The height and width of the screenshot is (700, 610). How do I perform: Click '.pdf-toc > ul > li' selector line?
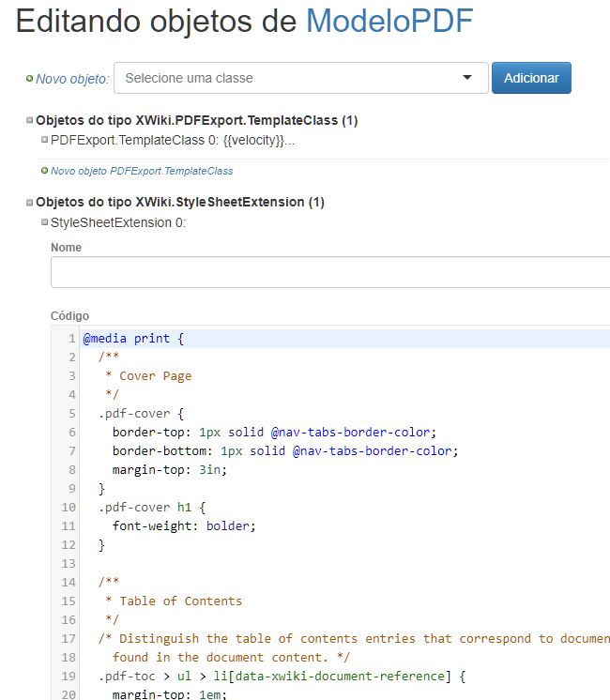click(x=282, y=676)
